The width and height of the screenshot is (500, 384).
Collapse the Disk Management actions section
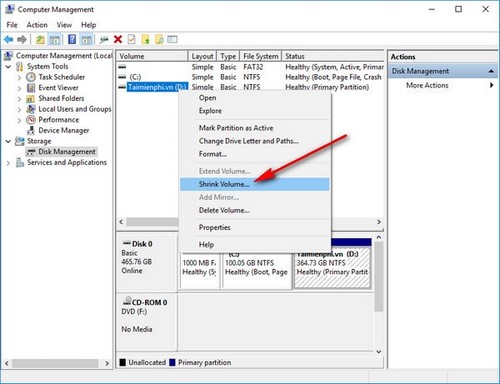coord(491,71)
